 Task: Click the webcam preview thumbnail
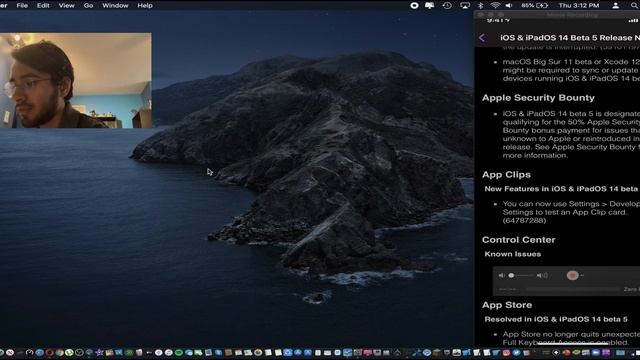76,80
